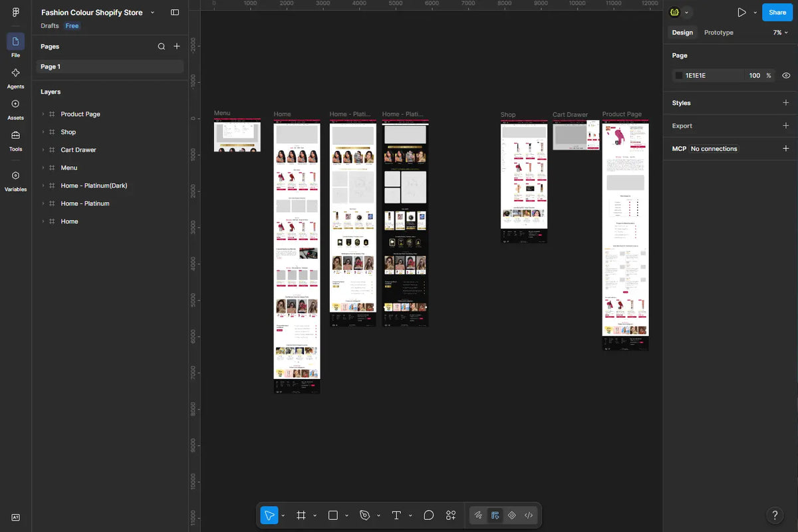Expand the Product Page layer
Image resolution: width=798 pixels, height=532 pixels.
(43, 114)
